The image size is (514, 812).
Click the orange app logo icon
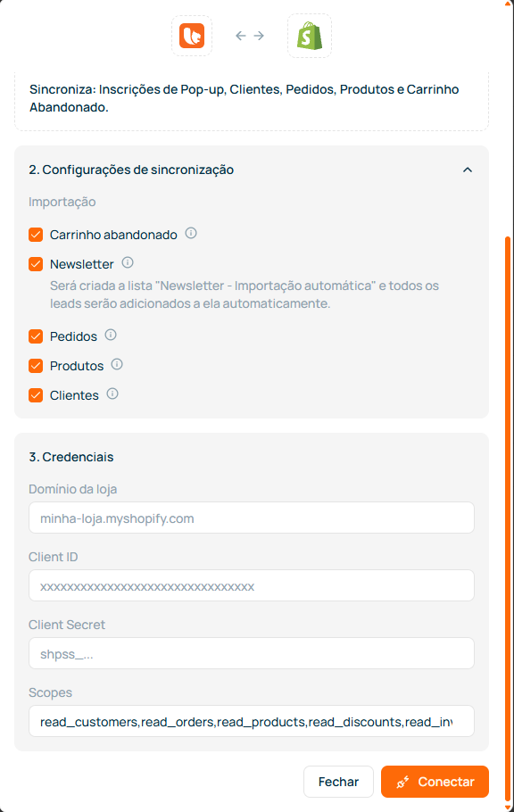[x=192, y=36]
